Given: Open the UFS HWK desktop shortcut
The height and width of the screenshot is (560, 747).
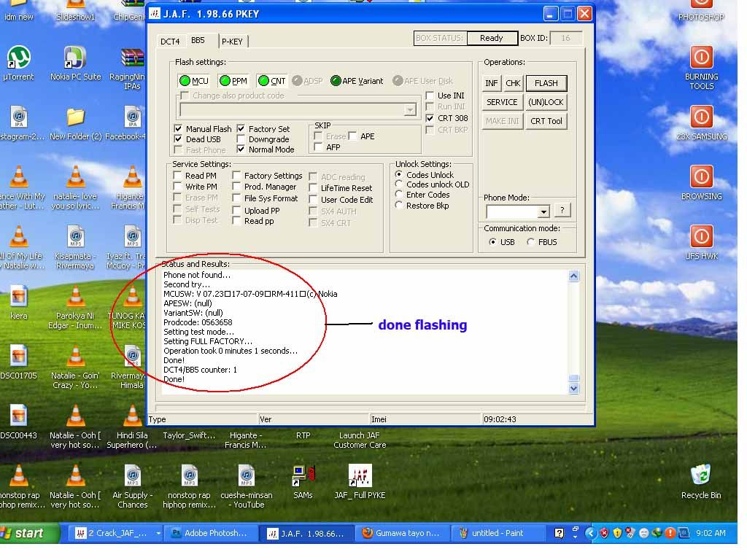Looking at the screenshot, I should pos(701,237).
